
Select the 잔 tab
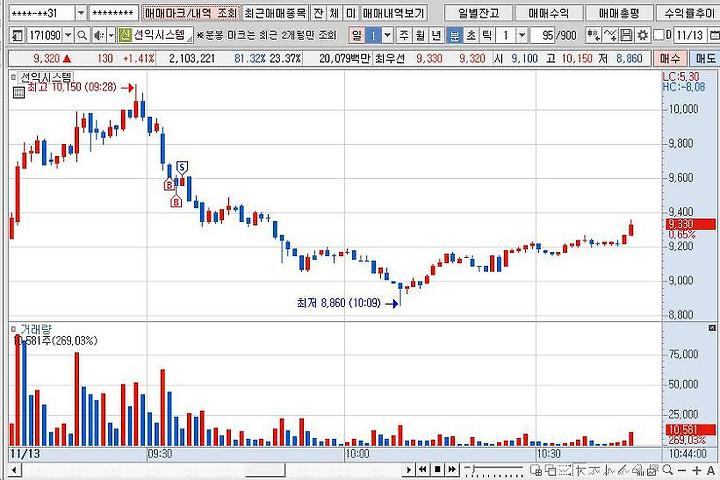pyautogui.click(x=318, y=13)
